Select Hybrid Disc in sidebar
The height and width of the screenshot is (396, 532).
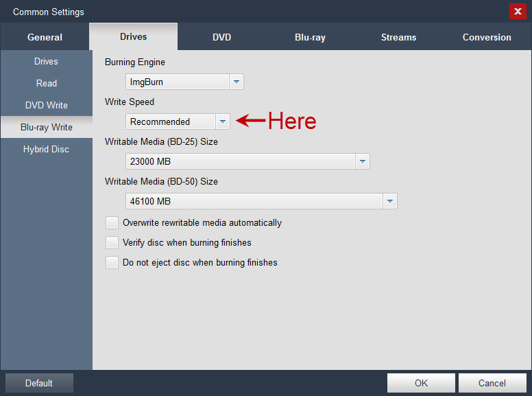pos(46,149)
